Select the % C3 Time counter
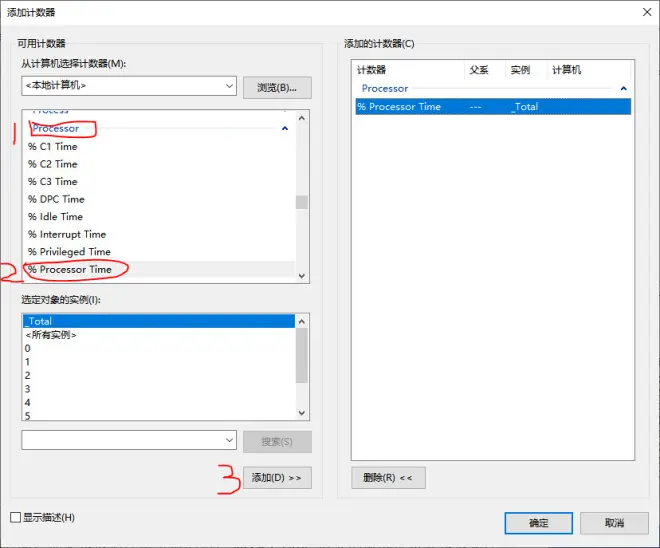This screenshot has width=660, height=548. (x=53, y=182)
